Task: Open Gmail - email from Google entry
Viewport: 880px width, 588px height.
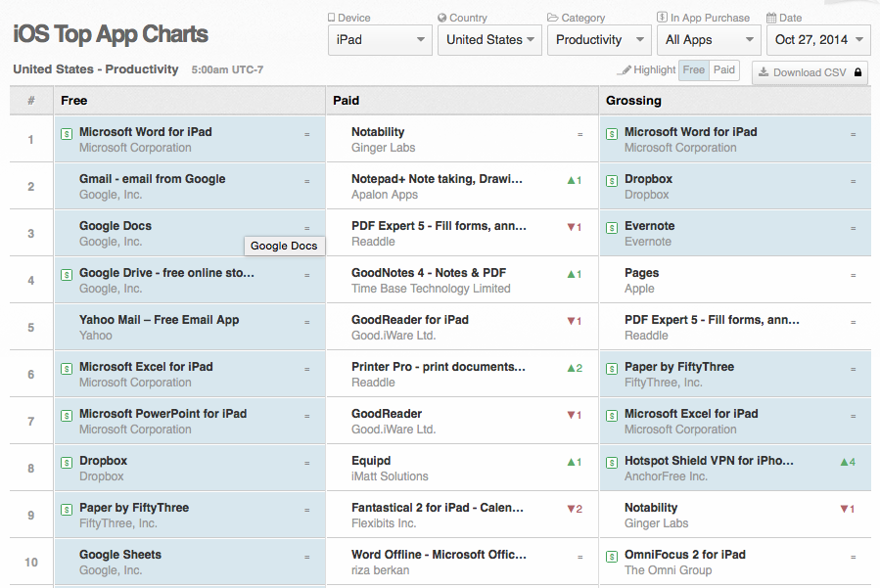Action: click(x=152, y=179)
